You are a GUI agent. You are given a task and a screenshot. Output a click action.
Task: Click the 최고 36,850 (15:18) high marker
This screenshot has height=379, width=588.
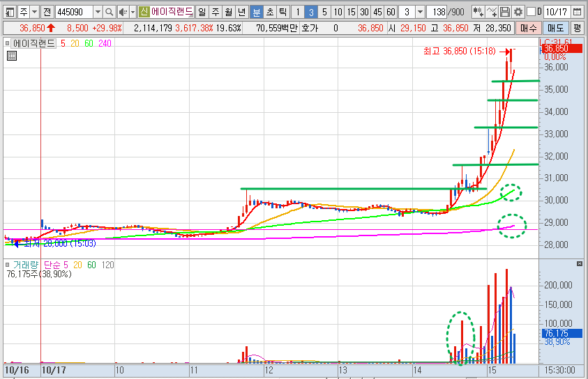coord(460,51)
